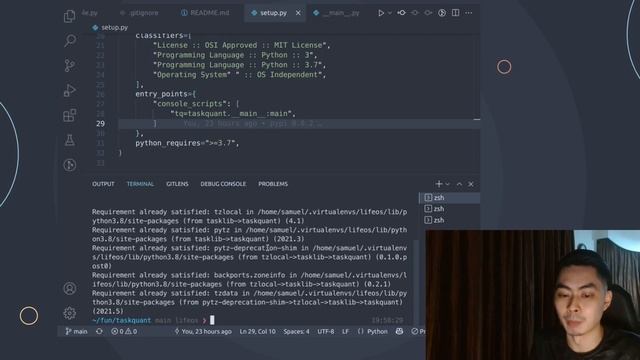This screenshot has height=360, width=640.
Task: Split the editor to the right
Action: coord(456,13)
